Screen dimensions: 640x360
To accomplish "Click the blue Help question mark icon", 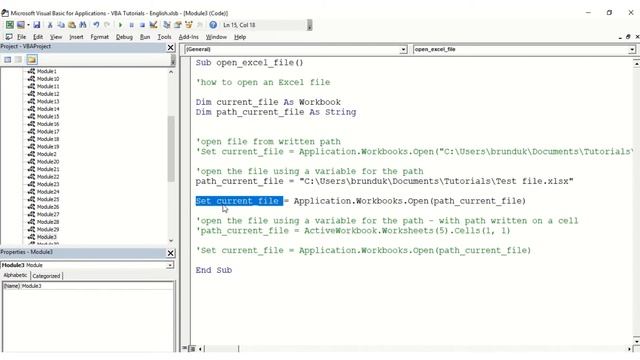I will click(x=213, y=25).
